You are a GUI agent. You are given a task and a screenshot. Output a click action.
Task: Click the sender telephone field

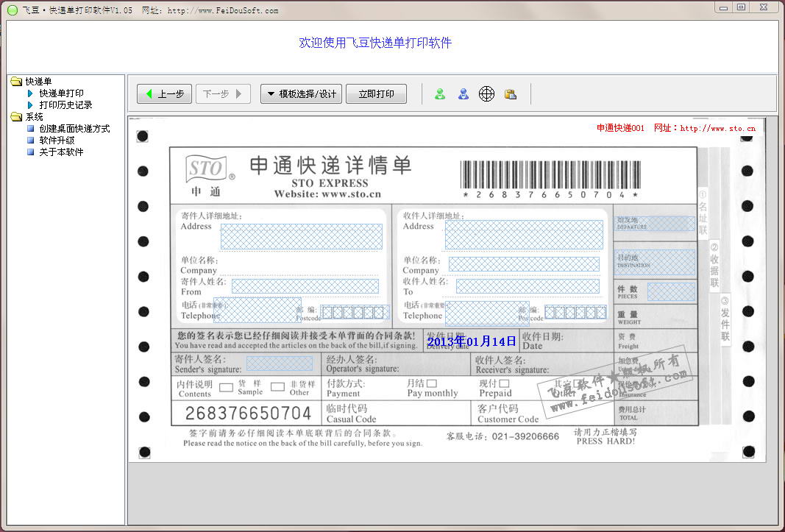pos(257,310)
